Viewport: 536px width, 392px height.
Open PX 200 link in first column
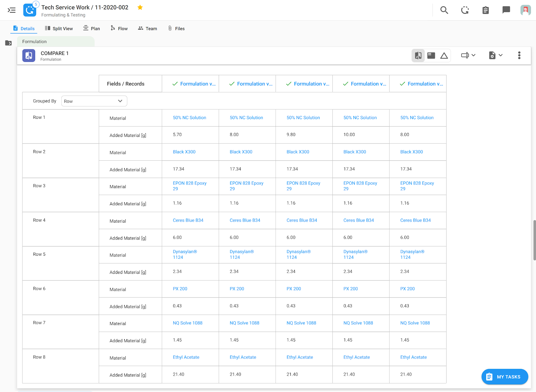coord(180,289)
